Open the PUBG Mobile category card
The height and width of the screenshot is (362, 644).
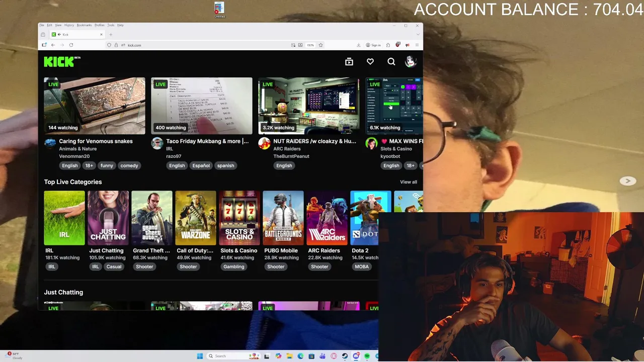pos(283,218)
